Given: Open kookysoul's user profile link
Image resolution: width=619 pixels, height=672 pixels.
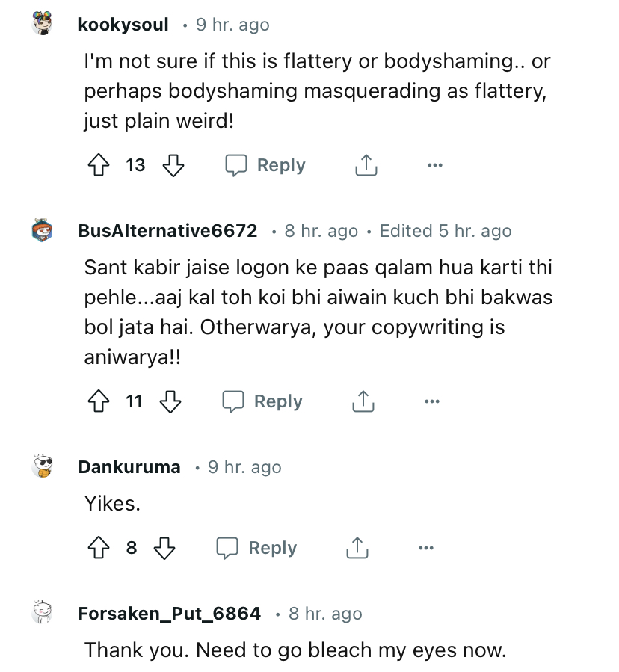Looking at the screenshot, I should [123, 25].
